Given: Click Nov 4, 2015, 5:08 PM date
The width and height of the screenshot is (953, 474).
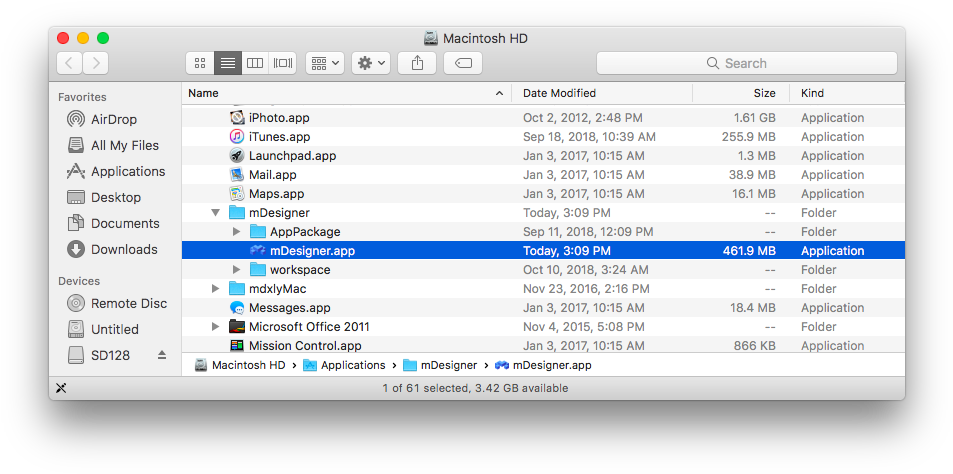Looking at the screenshot, I should point(584,327).
